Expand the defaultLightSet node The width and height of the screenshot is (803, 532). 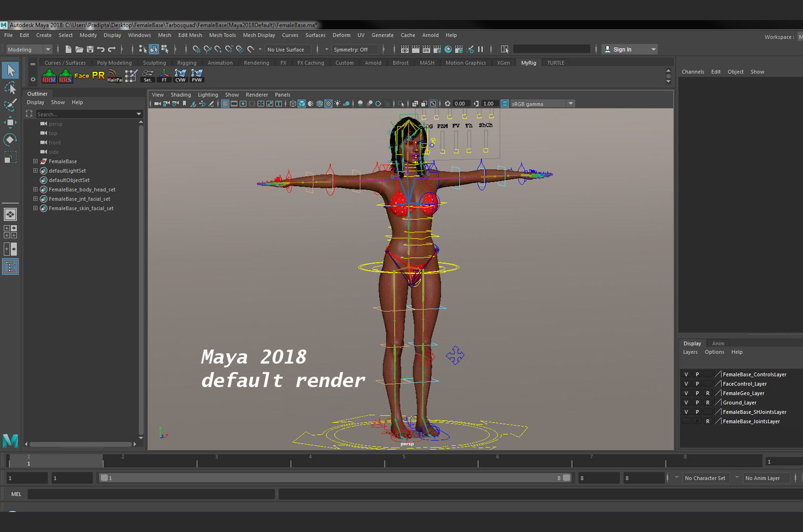pyautogui.click(x=36, y=171)
